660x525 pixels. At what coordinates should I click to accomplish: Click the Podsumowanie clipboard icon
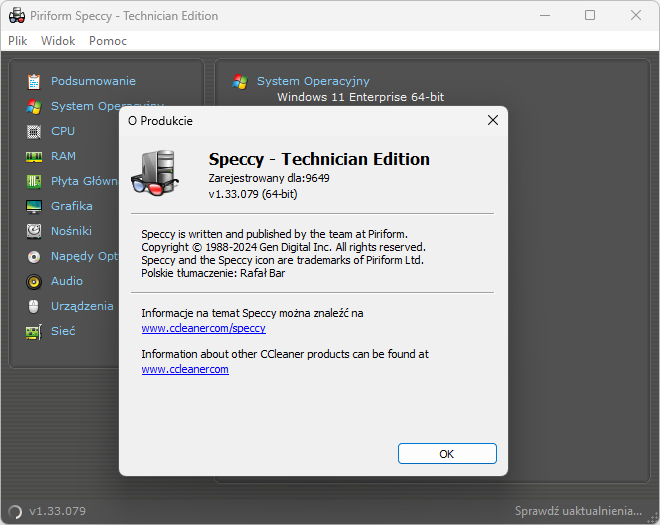pos(34,81)
